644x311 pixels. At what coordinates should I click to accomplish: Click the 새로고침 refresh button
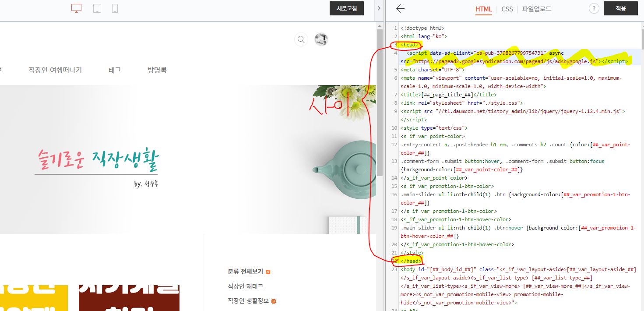(347, 8)
